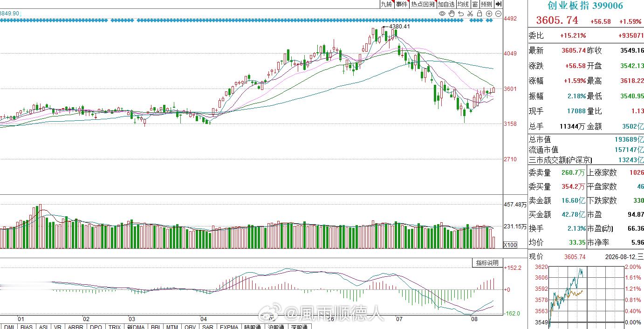Image resolution: width=644 pixels, height=329 pixels.
Task: Open 热点回溯 hotspot review
Action: click(x=423, y=4)
